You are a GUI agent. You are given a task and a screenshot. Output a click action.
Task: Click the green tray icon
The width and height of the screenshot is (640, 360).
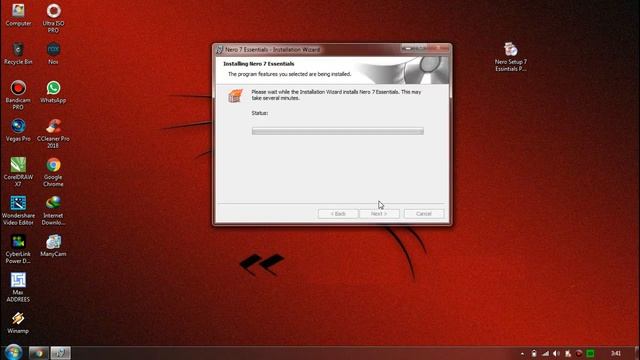(x=590, y=353)
